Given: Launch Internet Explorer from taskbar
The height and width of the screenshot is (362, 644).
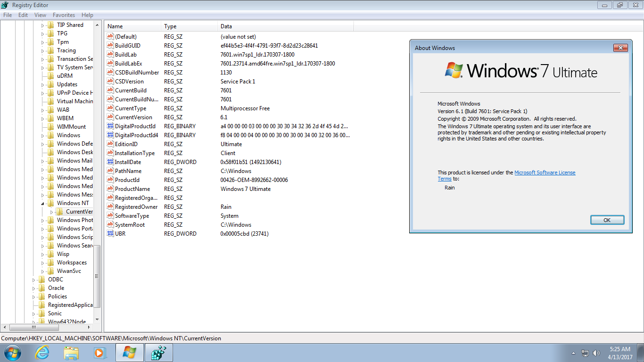Looking at the screenshot, I should 42,353.
